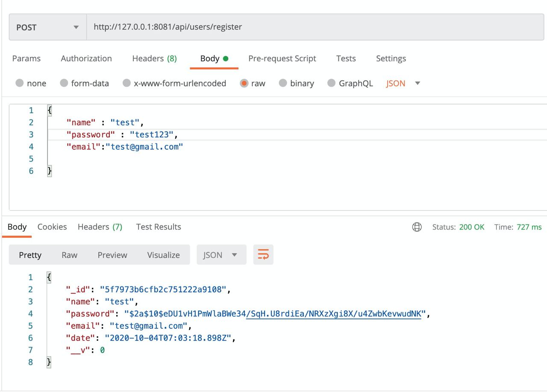The image size is (547, 392).
Task: Switch response view to Raw
Action: point(69,255)
